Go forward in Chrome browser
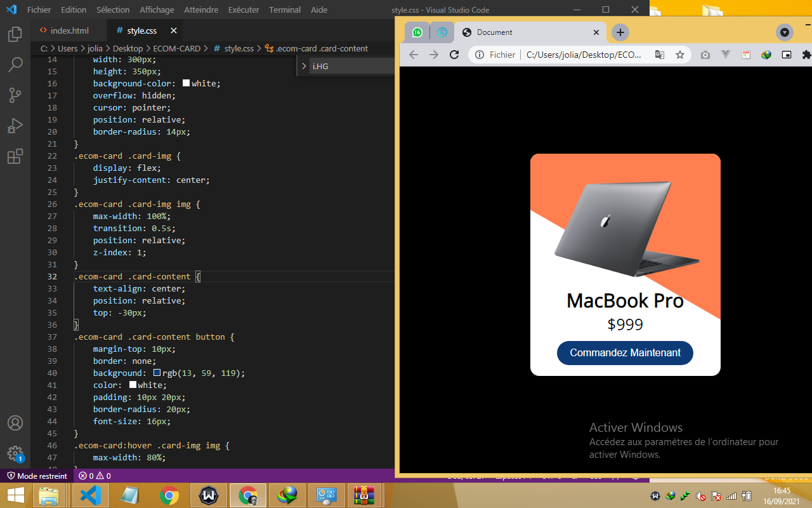Image resolution: width=812 pixels, height=508 pixels. (434, 55)
